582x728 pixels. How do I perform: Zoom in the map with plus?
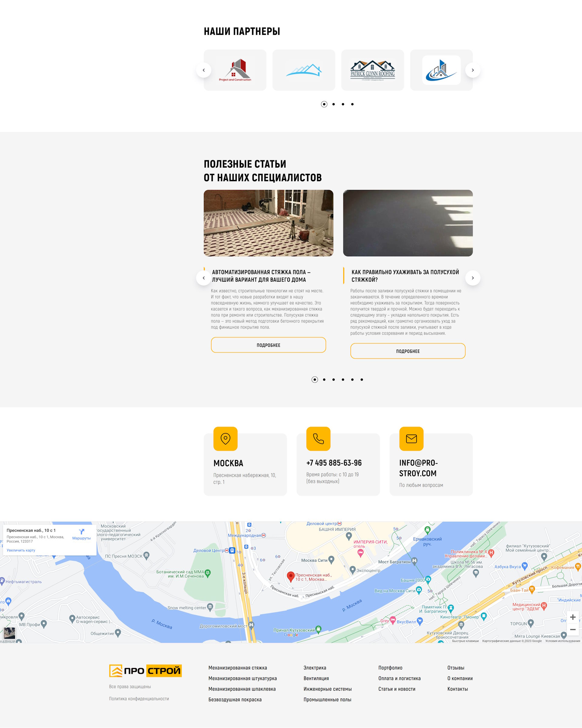pyautogui.click(x=573, y=617)
